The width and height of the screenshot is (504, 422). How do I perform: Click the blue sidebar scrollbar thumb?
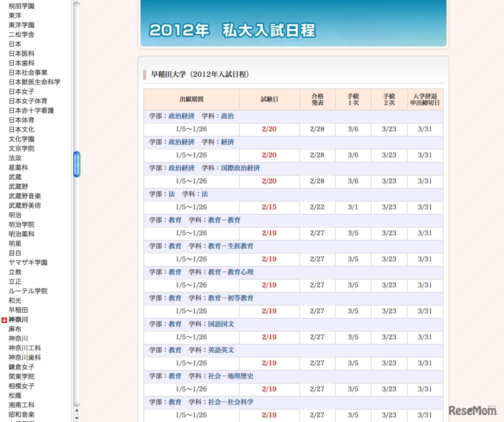(x=76, y=164)
